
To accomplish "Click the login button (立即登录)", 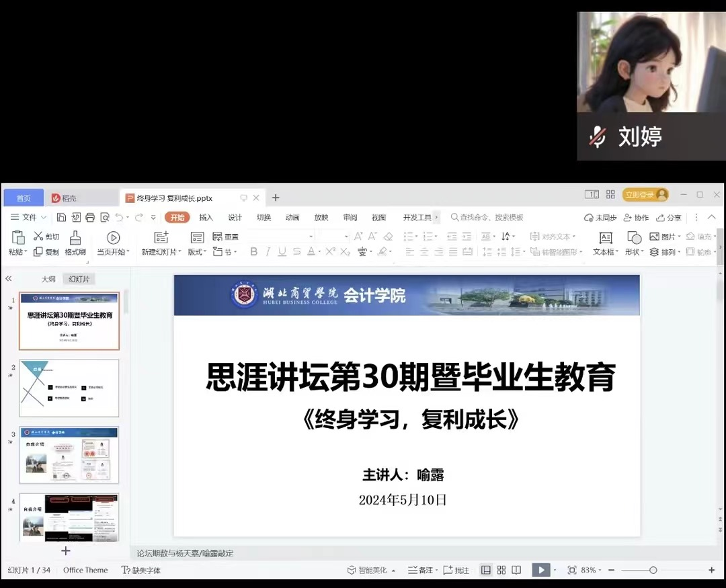I will [645, 195].
